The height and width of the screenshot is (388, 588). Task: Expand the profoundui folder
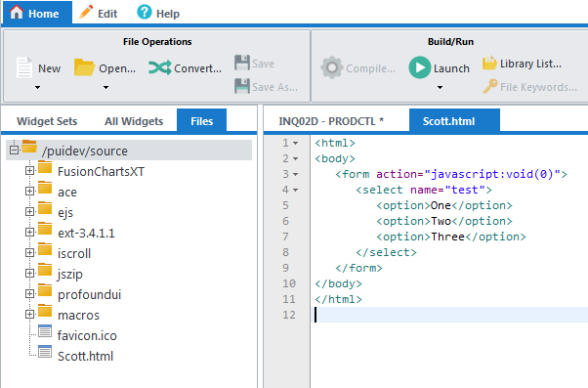coord(29,294)
